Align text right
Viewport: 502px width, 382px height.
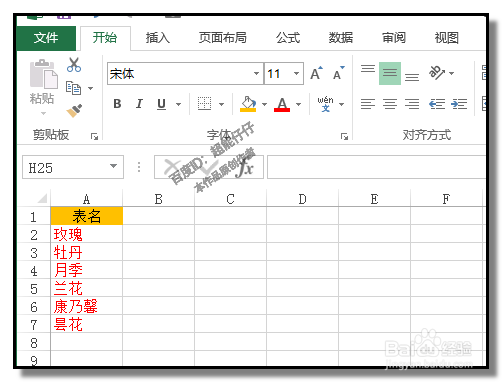(412, 104)
